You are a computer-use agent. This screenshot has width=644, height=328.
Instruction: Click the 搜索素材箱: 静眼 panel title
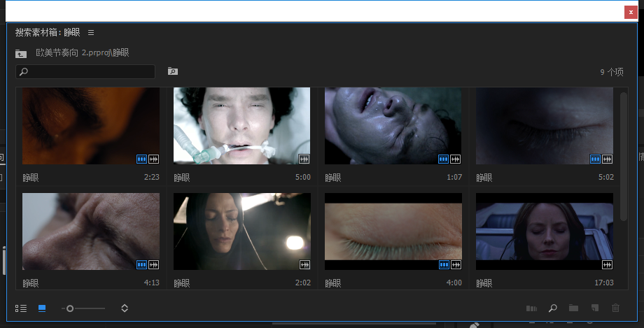(x=48, y=32)
